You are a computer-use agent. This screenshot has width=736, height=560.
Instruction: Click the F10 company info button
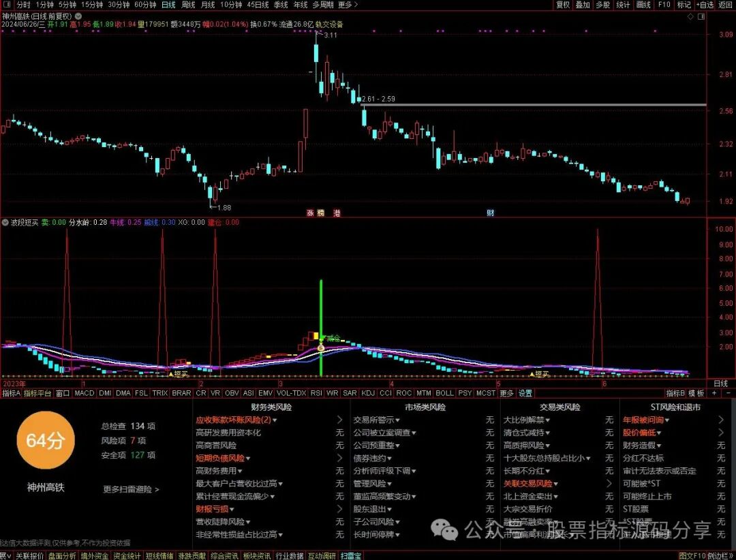tap(664, 5)
